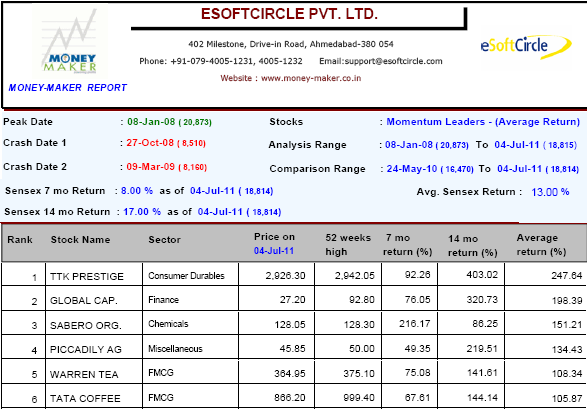This screenshot has height=409, width=587.
Task: Select the WARREN TEA stock name
Action: point(84,374)
